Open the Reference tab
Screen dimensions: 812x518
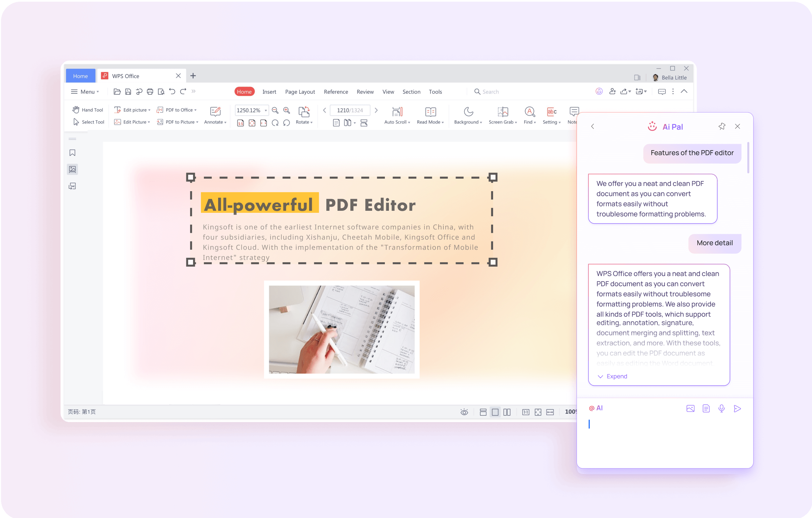336,92
